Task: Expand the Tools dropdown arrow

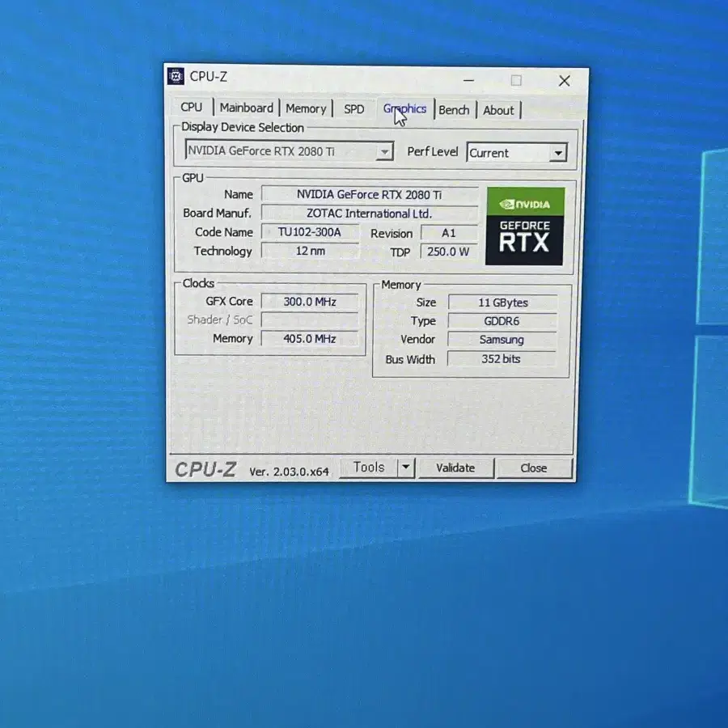Action: [x=406, y=468]
